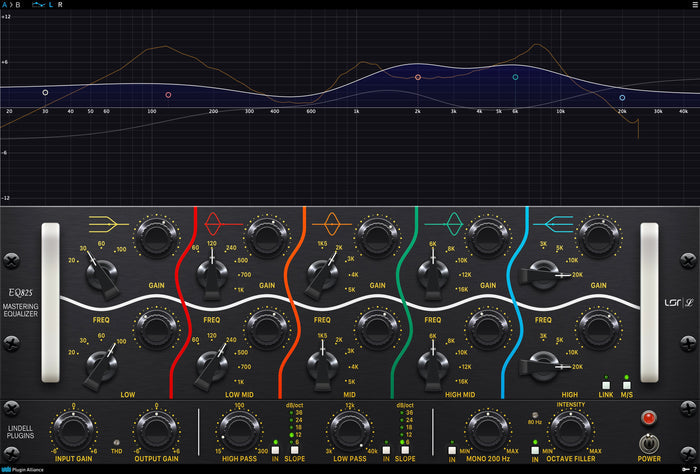Flip the POWER toggle switch
This screenshot has height=474, width=700.
pos(649,444)
